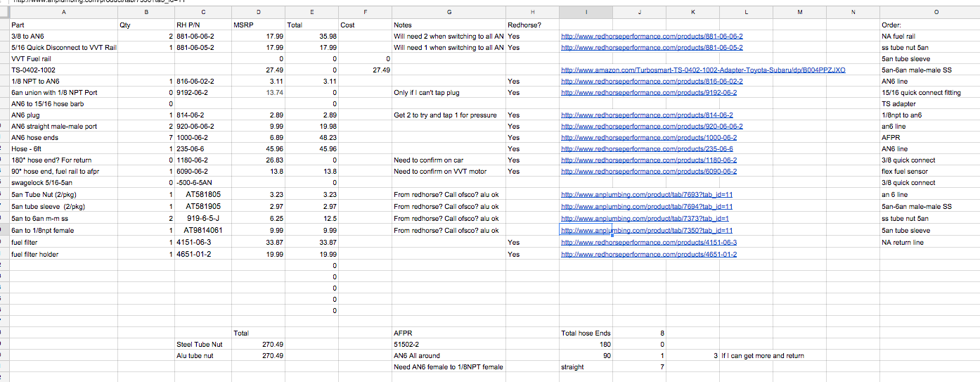Open the anplumbing link ending in 7693?tab_id=11

click(647, 195)
